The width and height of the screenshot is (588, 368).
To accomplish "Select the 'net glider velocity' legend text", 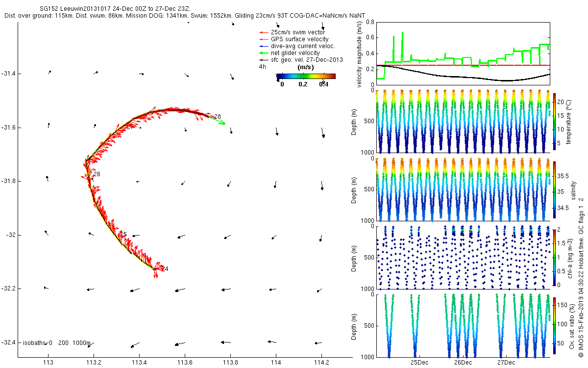I will tap(295, 53).
